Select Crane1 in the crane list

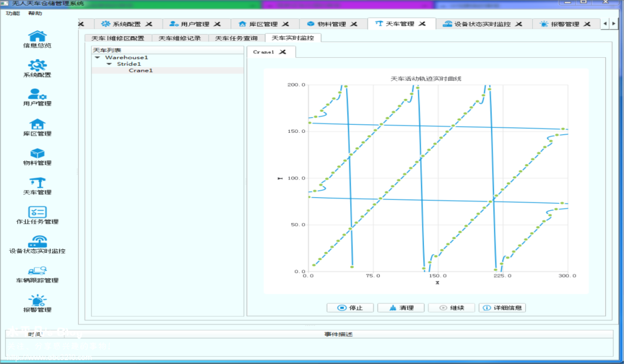coord(140,70)
